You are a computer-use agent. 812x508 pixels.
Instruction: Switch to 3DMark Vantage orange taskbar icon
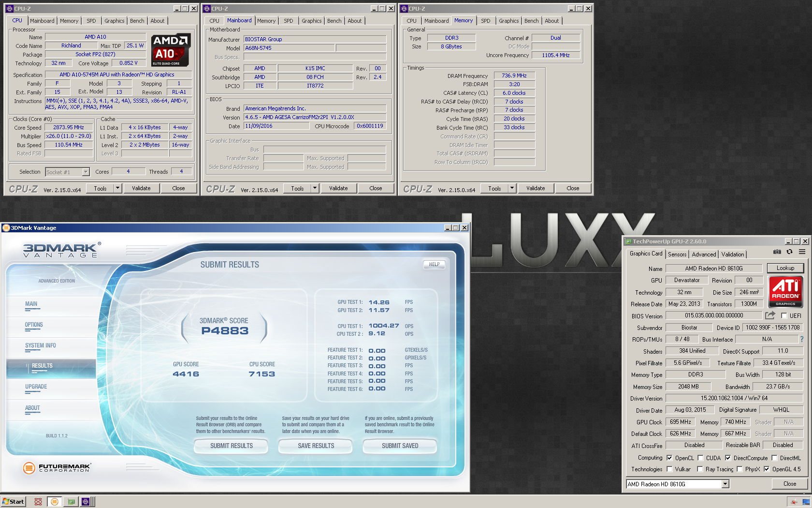click(55, 502)
